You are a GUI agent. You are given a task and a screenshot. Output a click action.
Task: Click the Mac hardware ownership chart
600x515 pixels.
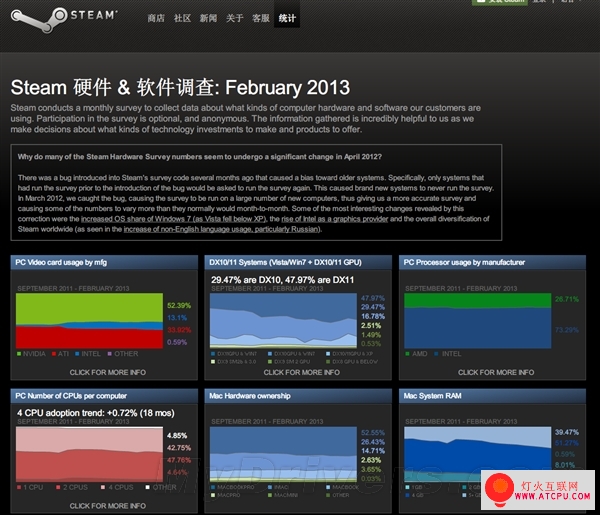[284, 454]
